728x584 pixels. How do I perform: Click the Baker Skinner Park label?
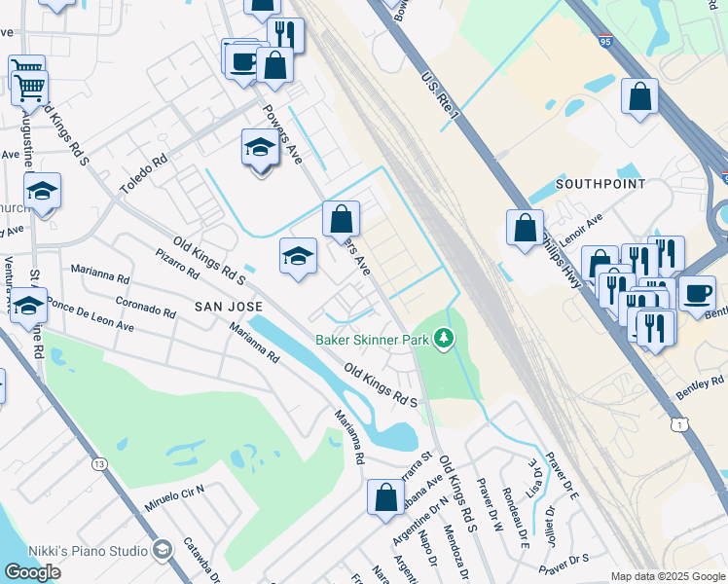(x=373, y=340)
